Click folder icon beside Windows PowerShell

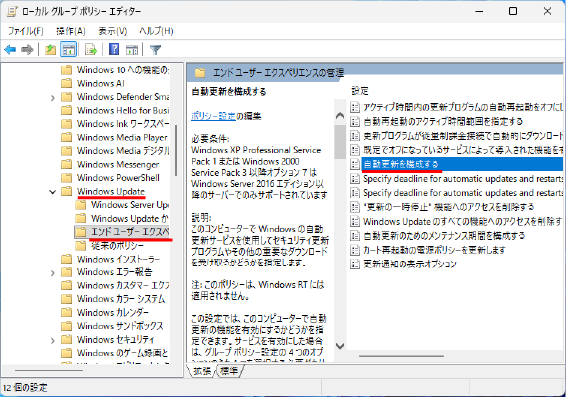pyautogui.click(x=66, y=178)
